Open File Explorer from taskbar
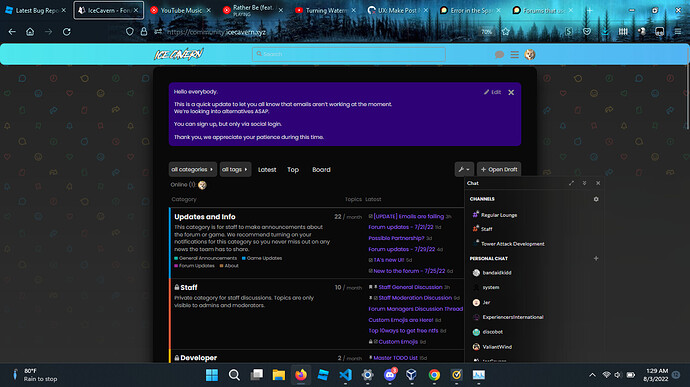 coord(279,375)
